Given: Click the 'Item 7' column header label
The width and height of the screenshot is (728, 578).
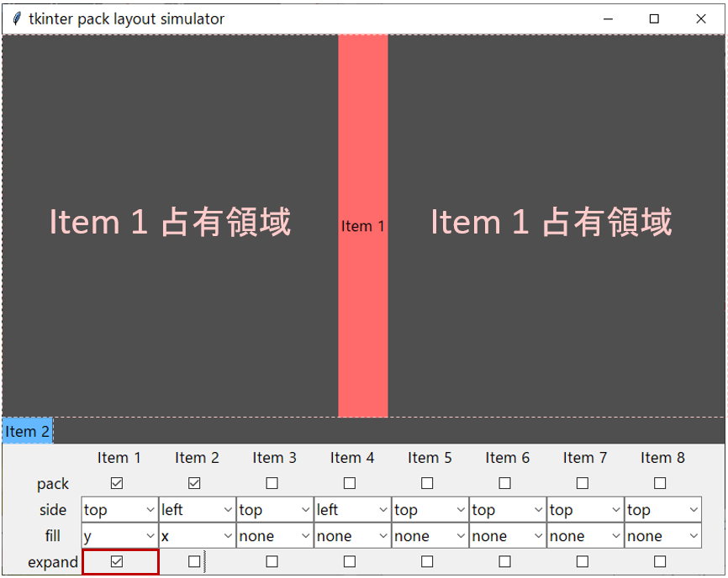Looking at the screenshot, I should click(584, 458).
